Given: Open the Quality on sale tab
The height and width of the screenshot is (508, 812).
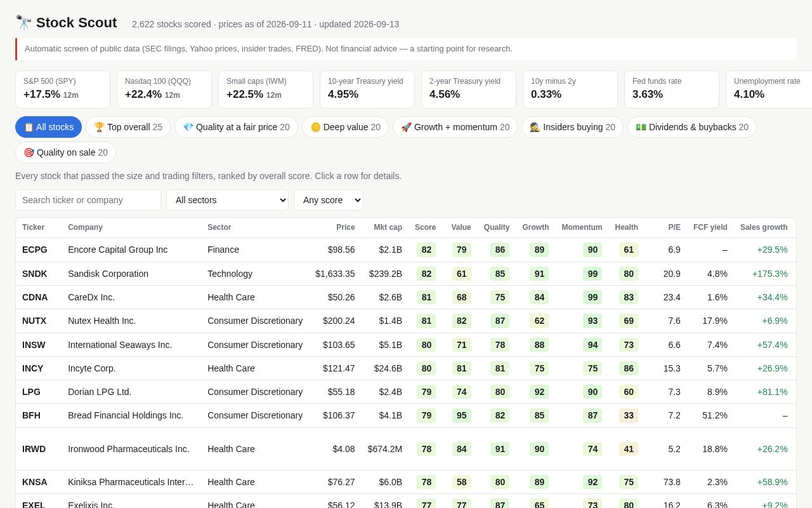Looking at the screenshot, I should [65, 152].
